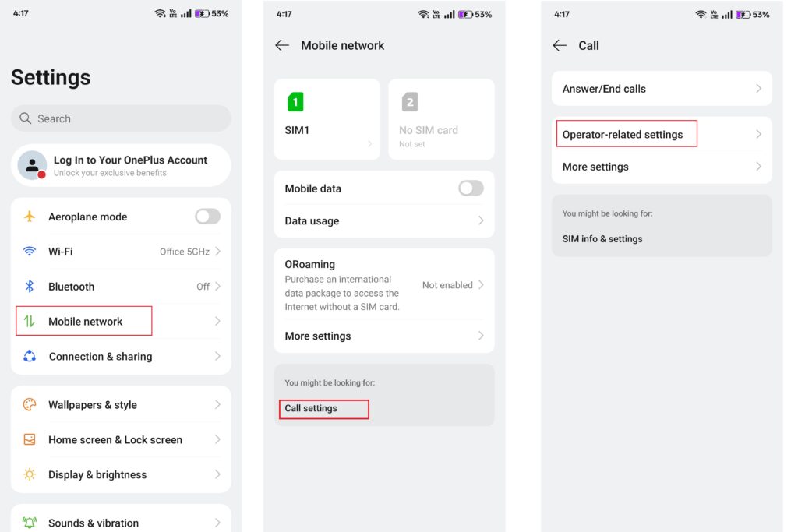Tap chevron on the Mobile network row
Screen dimensions: 798x532
tap(218, 322)
